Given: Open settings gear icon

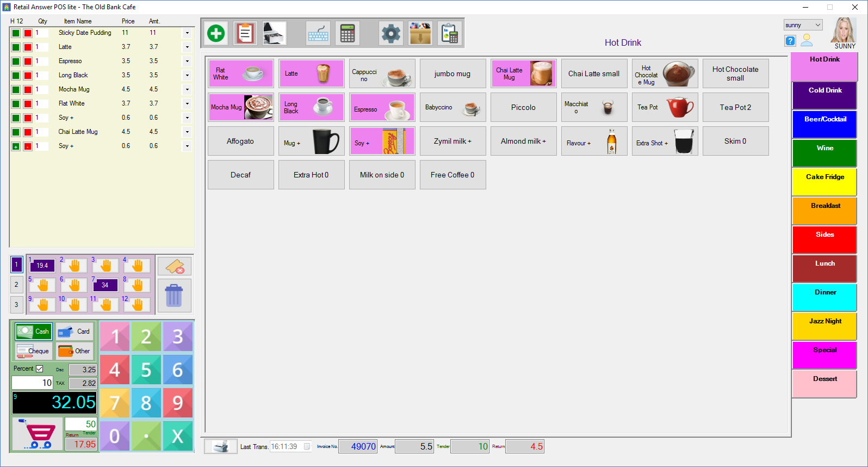Looking at the screenshot, I should [x=391, y=34].
